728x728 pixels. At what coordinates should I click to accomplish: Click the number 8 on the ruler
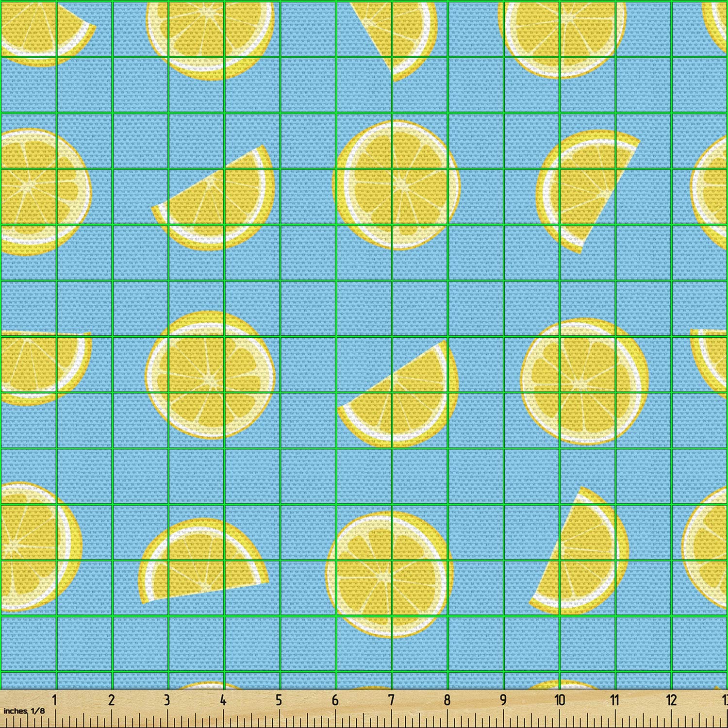click(447, 700)
